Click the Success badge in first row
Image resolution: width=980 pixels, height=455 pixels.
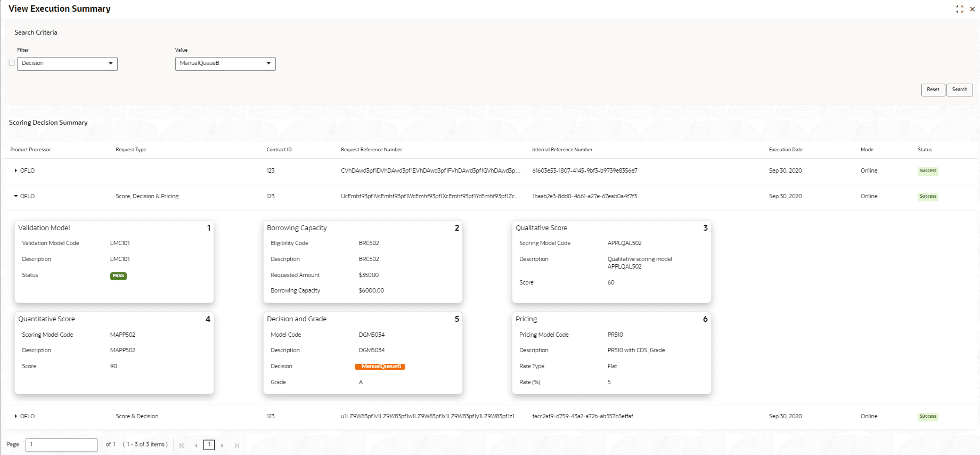[928, 171]
